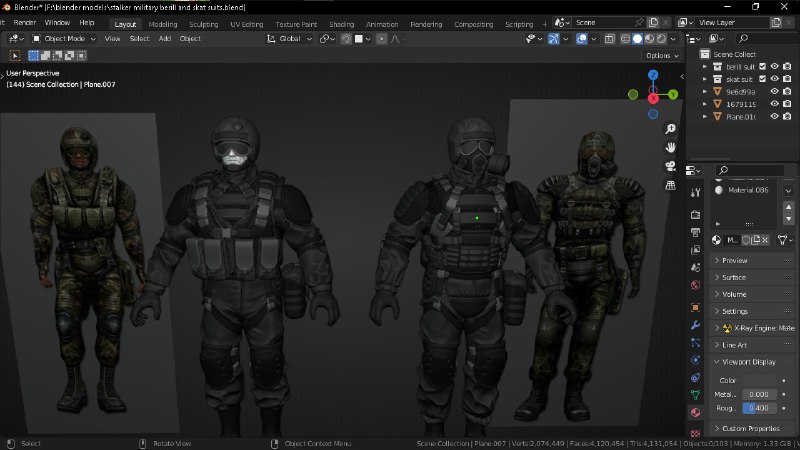Hide object 1679115 with eye icon
Viewport: 800px width, 450px height.
coord(774,104)
